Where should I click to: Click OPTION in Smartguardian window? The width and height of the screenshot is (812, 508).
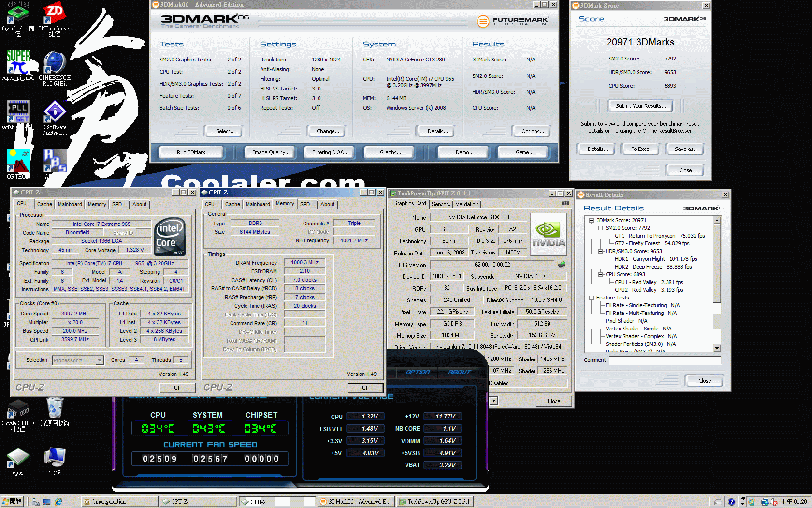tap(418, 372)
